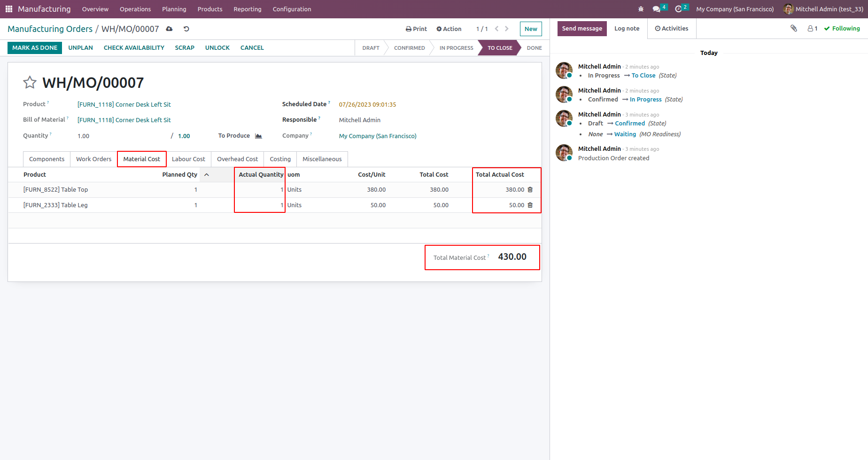Select the In Progress status stage
The image size is (868, 460).
coord(456,48)
